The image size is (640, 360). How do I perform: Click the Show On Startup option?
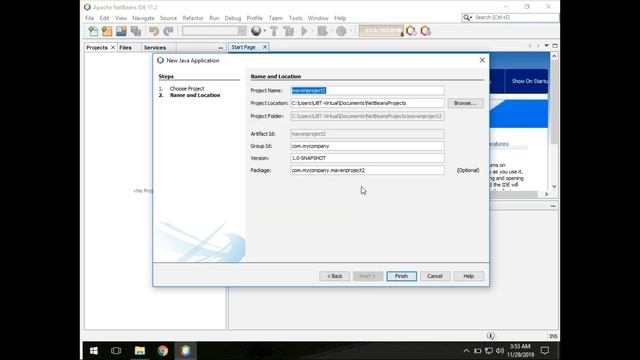(x=529, y=81)
